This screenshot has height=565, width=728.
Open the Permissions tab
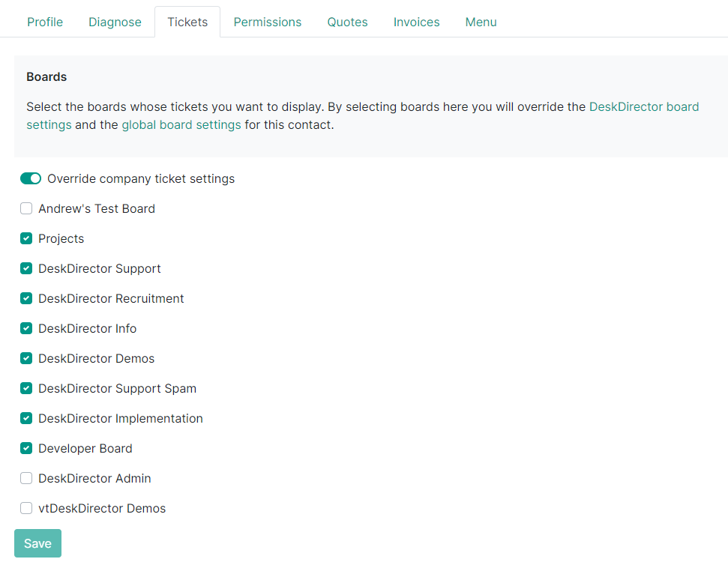268,22
